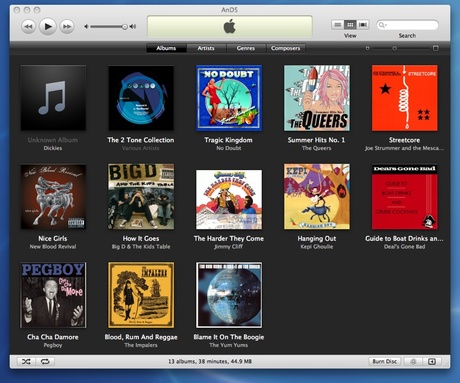Select the Nice Girls album cover
The width and height of the screenshot is (460, 383).
coord(53,196)
